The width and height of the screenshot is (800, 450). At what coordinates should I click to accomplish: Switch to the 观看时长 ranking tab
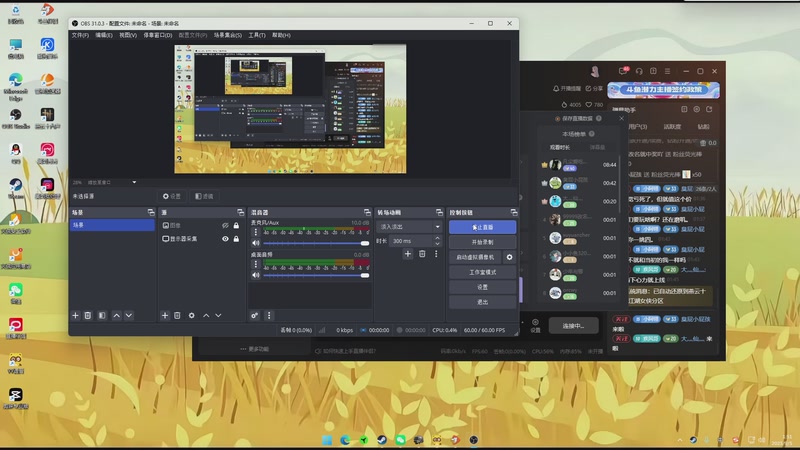(x=560, y=147)
